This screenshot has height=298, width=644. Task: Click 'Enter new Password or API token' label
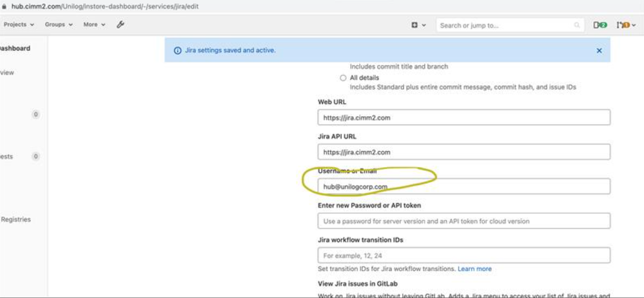tap(369, 205)
